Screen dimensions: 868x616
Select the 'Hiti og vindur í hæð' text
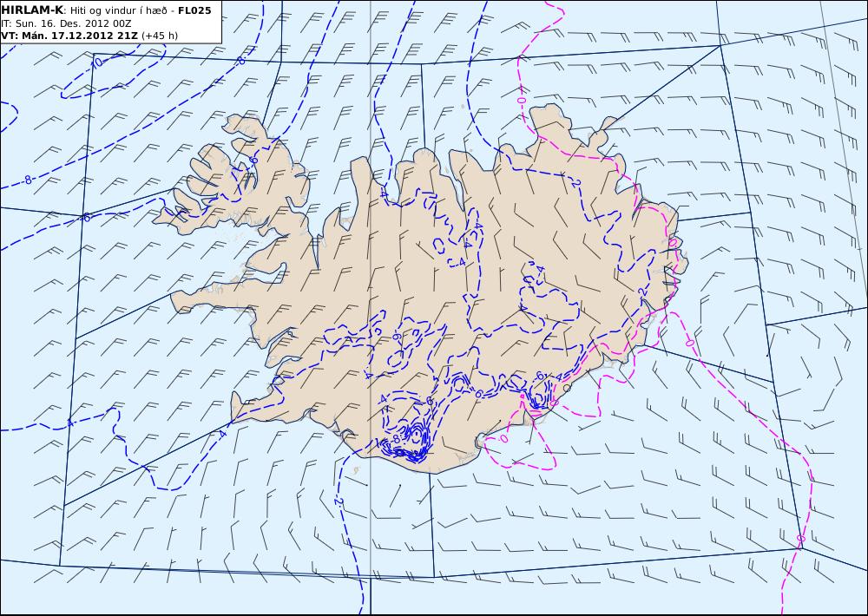[118, 10]
